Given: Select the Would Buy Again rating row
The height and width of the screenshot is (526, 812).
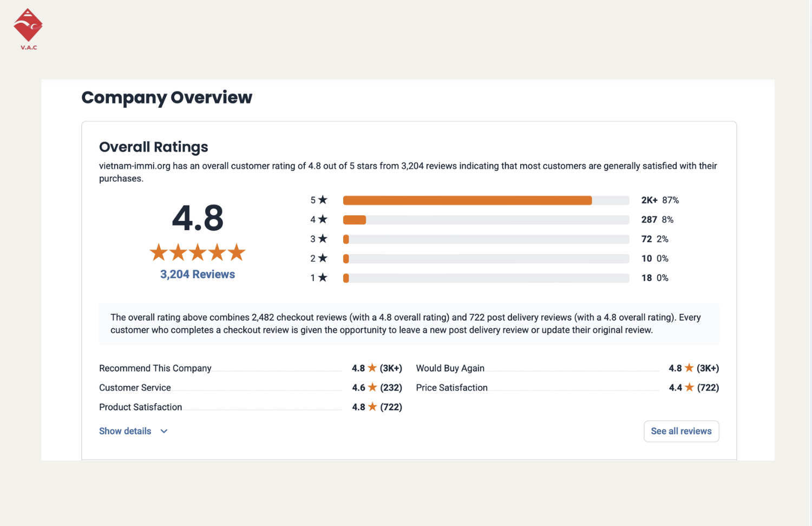Looking at the screenshot, I should click(567, 369).
